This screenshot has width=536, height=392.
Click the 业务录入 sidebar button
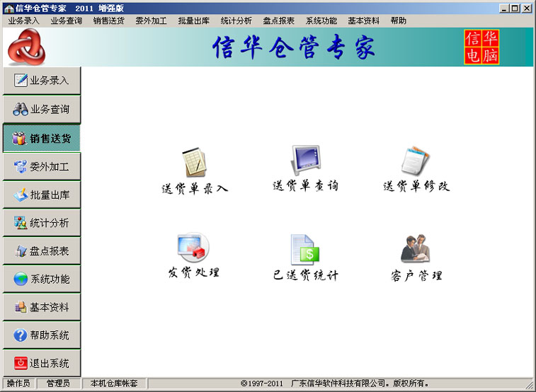coord(42,81)
